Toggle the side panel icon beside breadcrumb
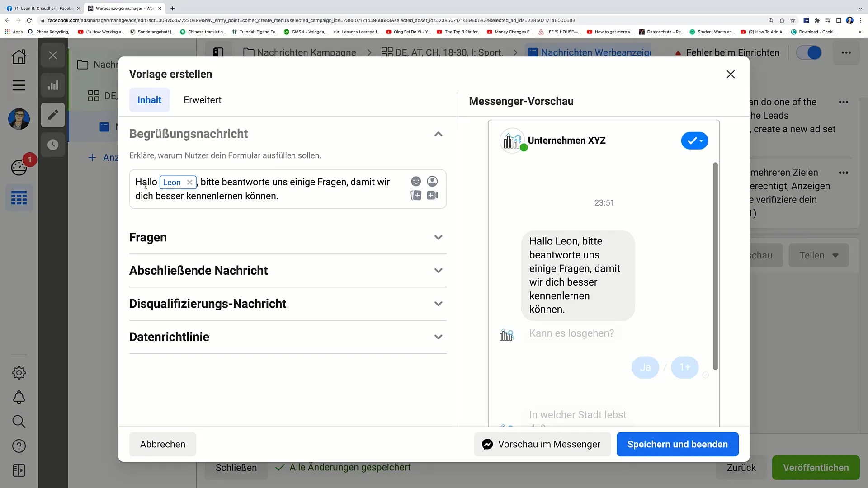 coord(218,52)
